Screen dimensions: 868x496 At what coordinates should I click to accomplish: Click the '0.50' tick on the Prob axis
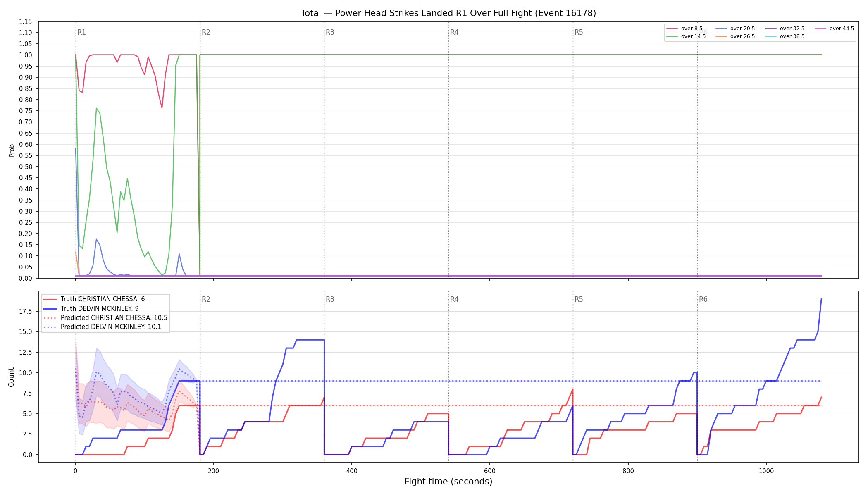click(26, 167)
